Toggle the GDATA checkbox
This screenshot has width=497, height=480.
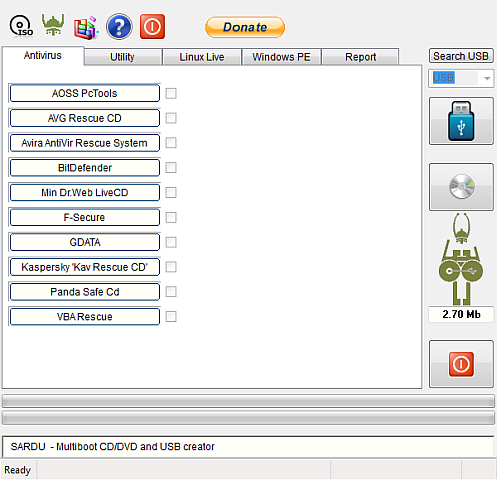pos(171,242)
